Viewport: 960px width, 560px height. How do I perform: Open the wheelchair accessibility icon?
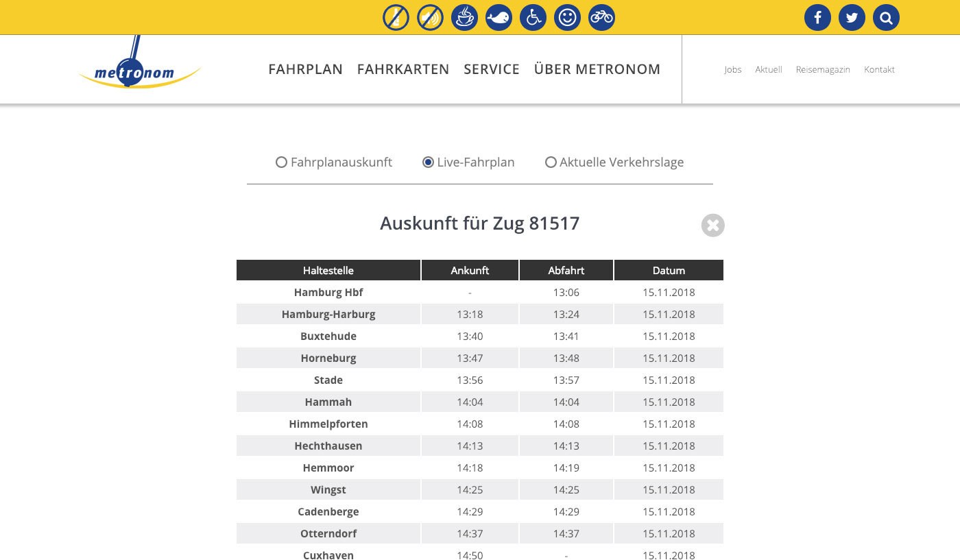coord(533,17)
